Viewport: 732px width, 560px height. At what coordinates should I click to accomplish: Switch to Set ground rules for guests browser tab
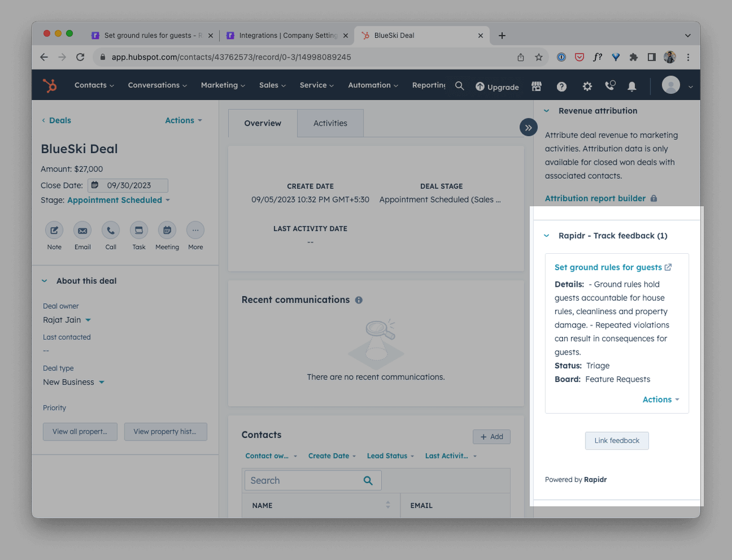pyautogui.click(x=152, y=35)
